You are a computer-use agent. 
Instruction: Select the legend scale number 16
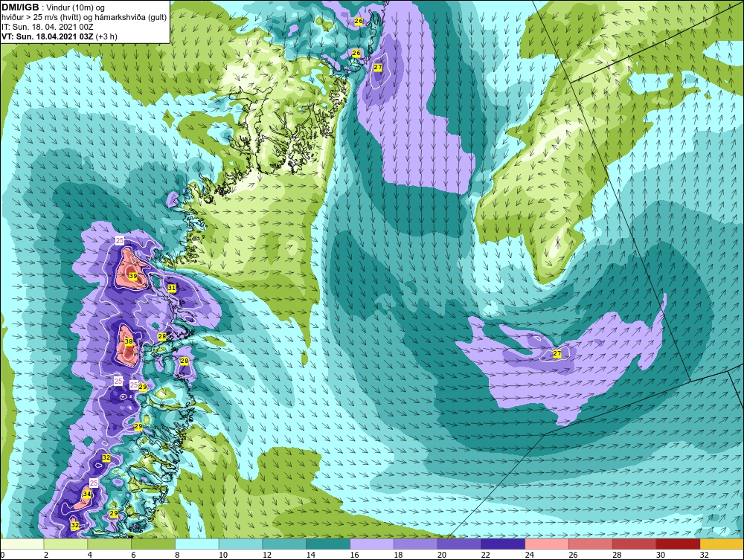(x=354, y=556)
